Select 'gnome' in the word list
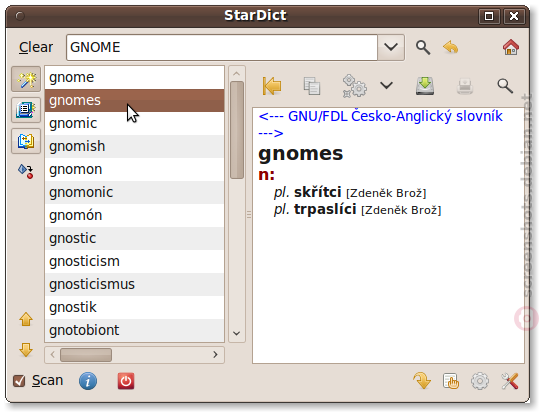The image size is (539, 412). point(134,78)
